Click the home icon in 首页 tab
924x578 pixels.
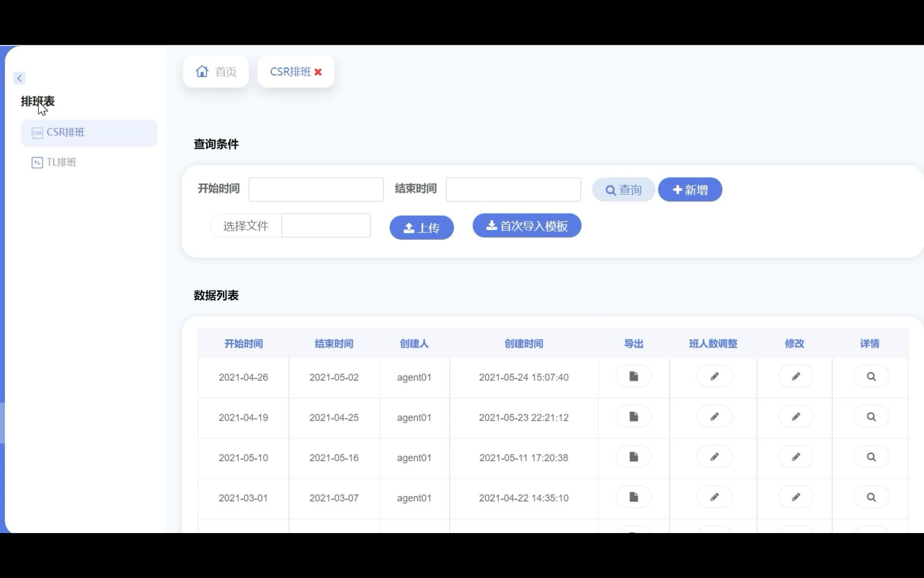click(202, 71)
